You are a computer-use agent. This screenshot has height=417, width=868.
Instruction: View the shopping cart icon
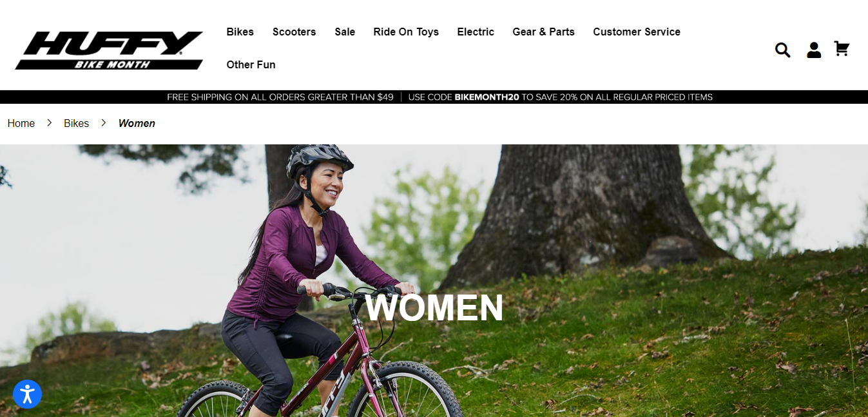click(842, 49)
